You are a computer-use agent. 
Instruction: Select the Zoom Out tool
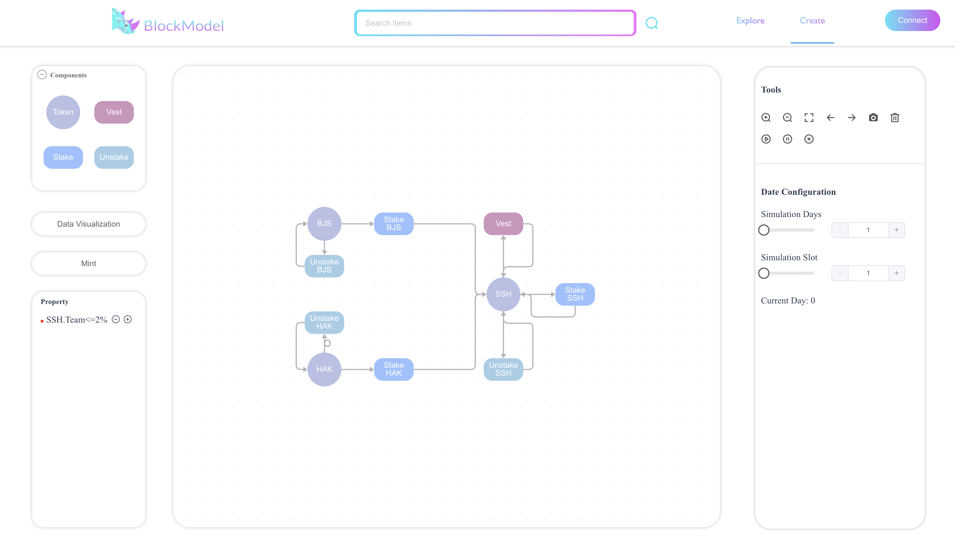(788, 118)
